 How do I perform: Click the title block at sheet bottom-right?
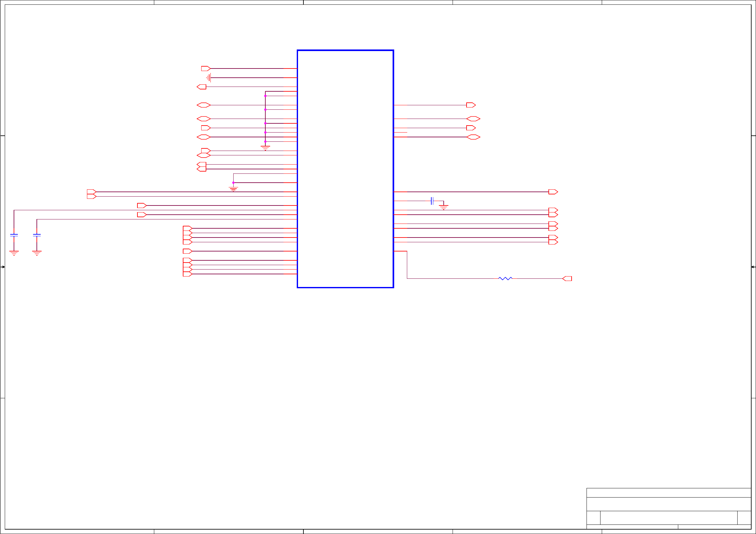coord(668,508)
